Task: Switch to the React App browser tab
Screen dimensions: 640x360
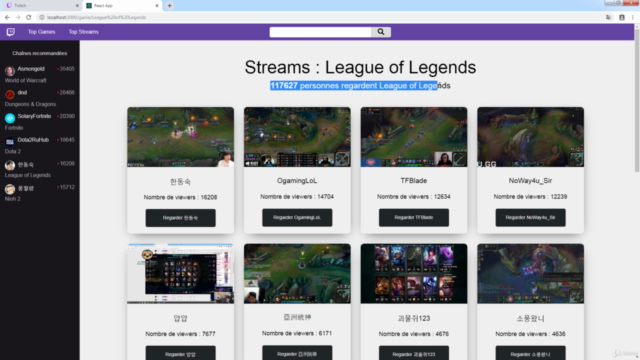Action: pyautogui.click(x=122, y=6)
